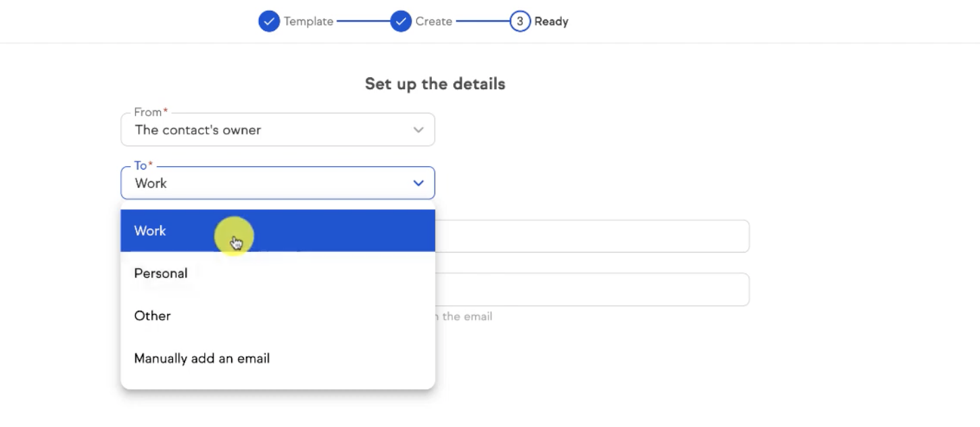Click the lower empty input field

click(595, 288)
